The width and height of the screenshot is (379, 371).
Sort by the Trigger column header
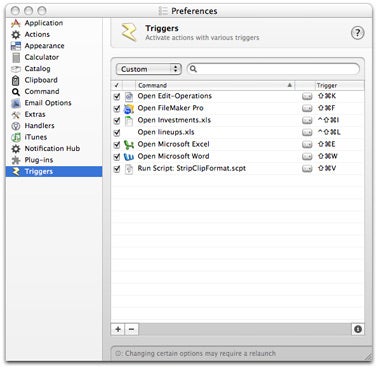click(x=339, y=85)
